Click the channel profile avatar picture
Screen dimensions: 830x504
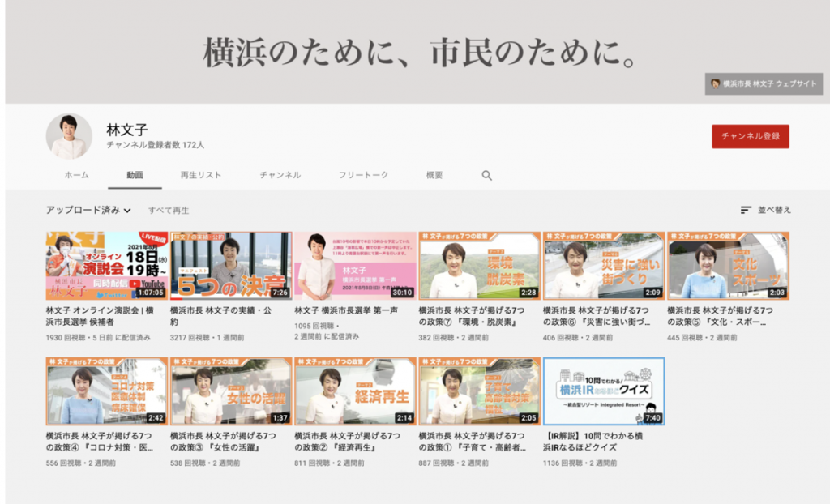(x=69, y=135)
